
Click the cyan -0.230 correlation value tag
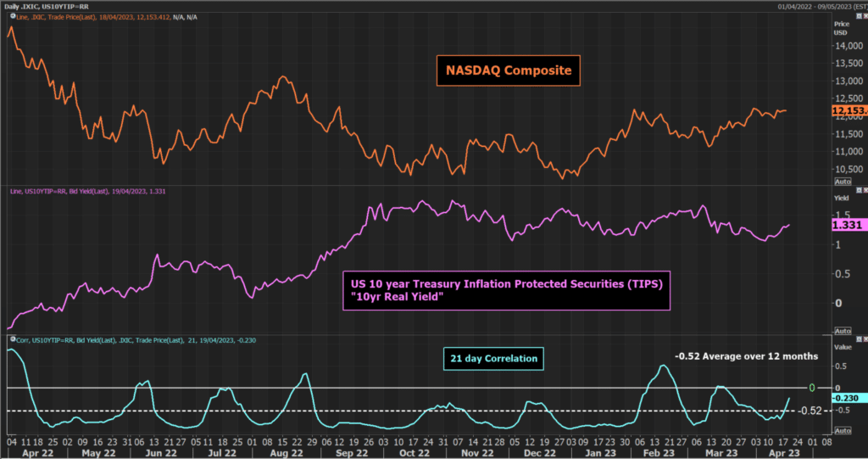coord(849,398)
